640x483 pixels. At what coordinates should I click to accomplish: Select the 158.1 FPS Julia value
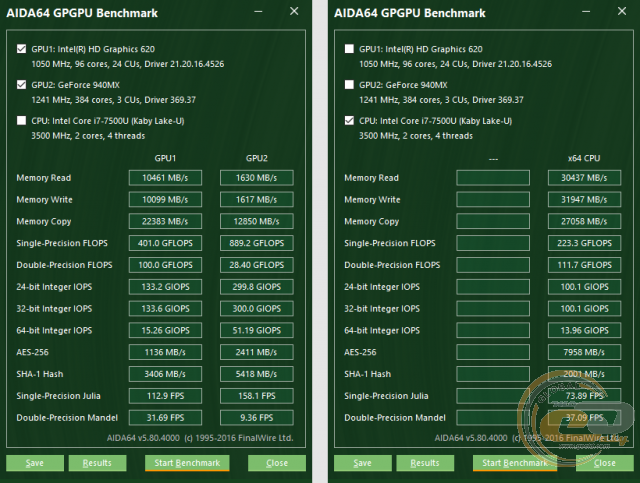coord(257,396)
